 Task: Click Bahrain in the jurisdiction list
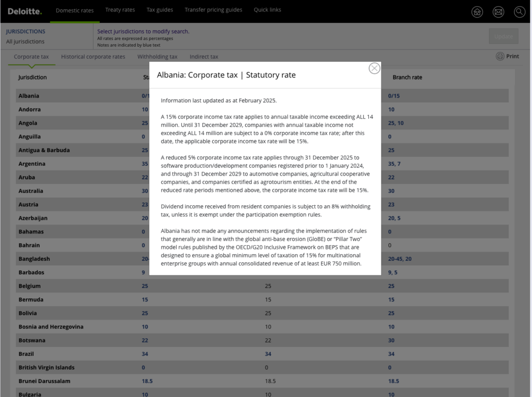click(29, 245)
